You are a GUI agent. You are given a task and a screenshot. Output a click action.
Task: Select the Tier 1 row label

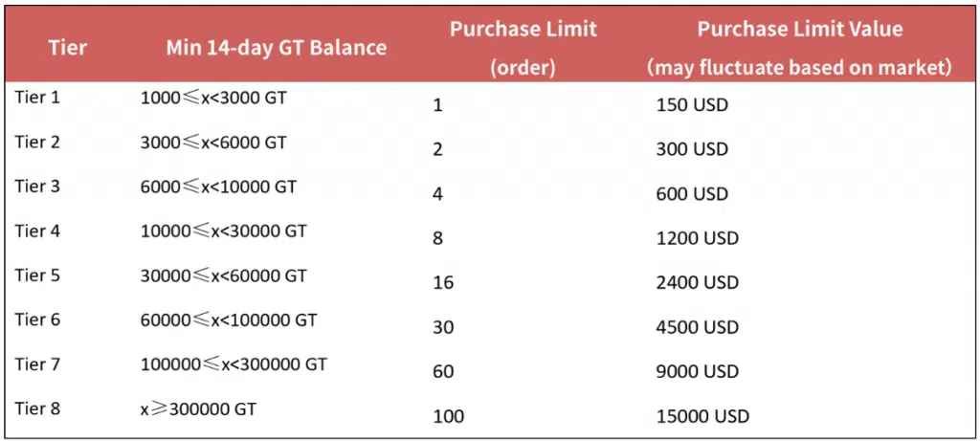(37, 98)
